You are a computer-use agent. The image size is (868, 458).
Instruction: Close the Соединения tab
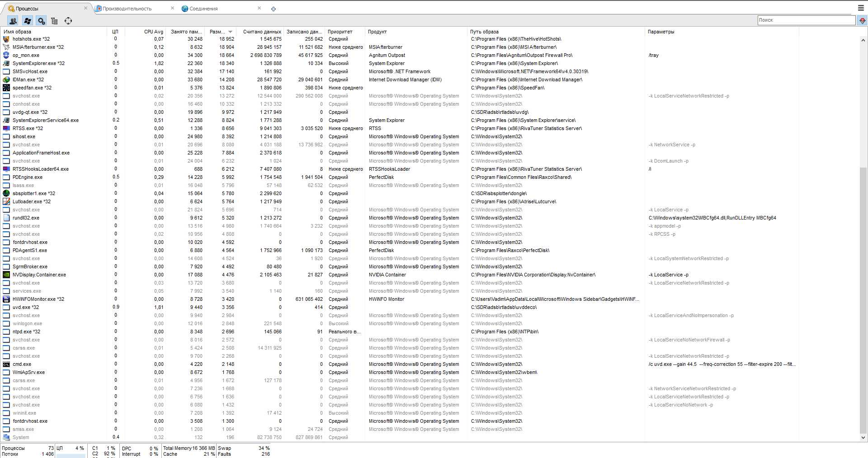click(259, 8)
